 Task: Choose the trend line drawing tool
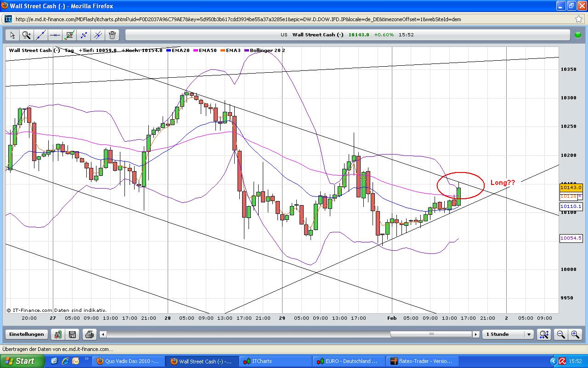coord(41,35)
